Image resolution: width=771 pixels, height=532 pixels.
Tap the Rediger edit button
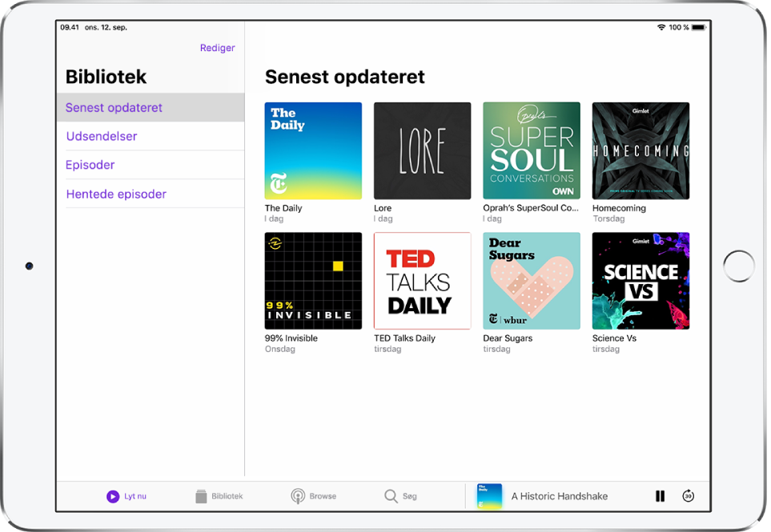[217, 48]
